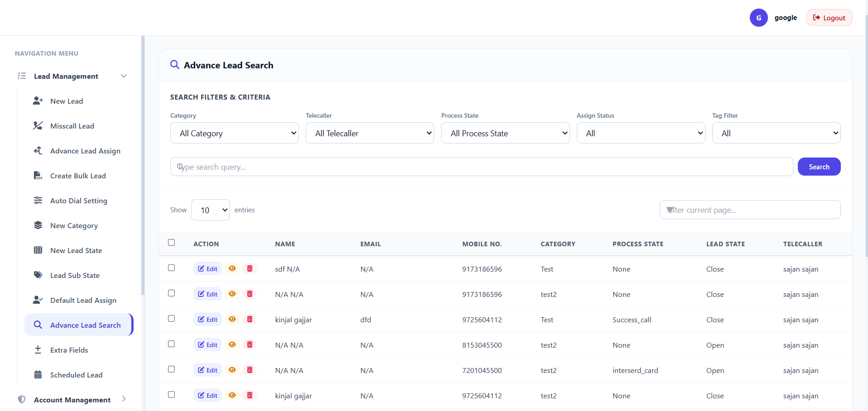Image resolution: width=868 pixels, height=411 pixels.
Task: View details of sdf N/A lead
Action: [x=232, y=268]
